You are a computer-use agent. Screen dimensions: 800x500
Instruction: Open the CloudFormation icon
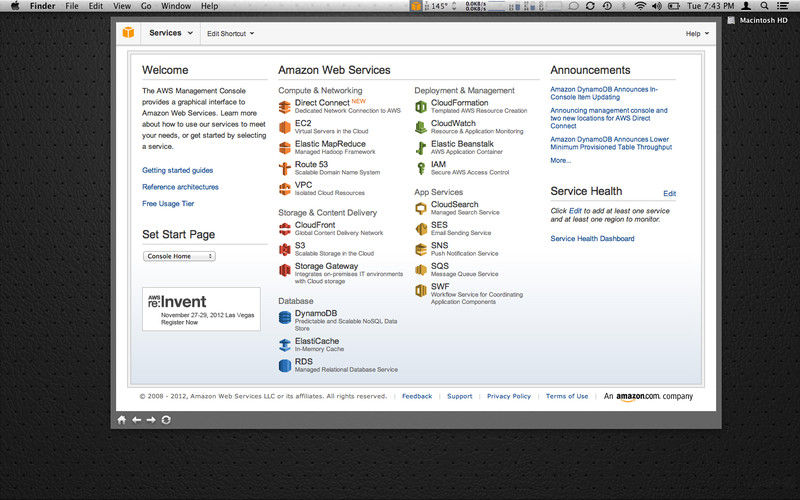421,107
